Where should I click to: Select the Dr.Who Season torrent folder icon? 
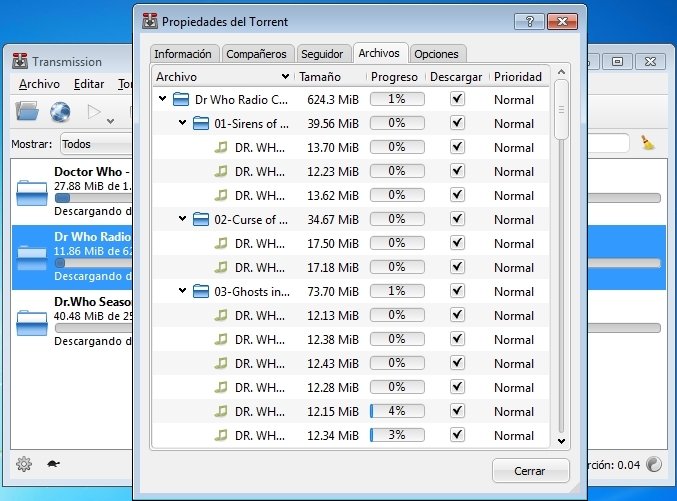pos(32,323)
